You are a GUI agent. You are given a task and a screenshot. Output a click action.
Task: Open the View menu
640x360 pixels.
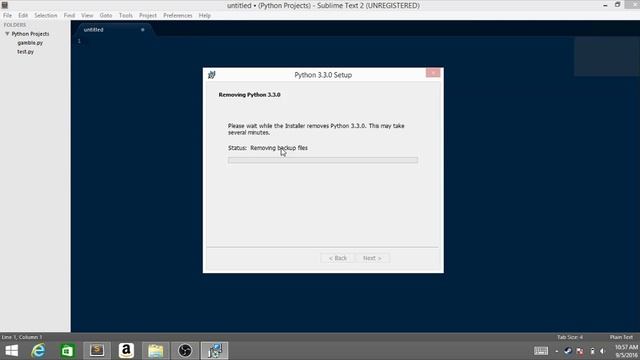pyautogui.click(x=87, y=16)
